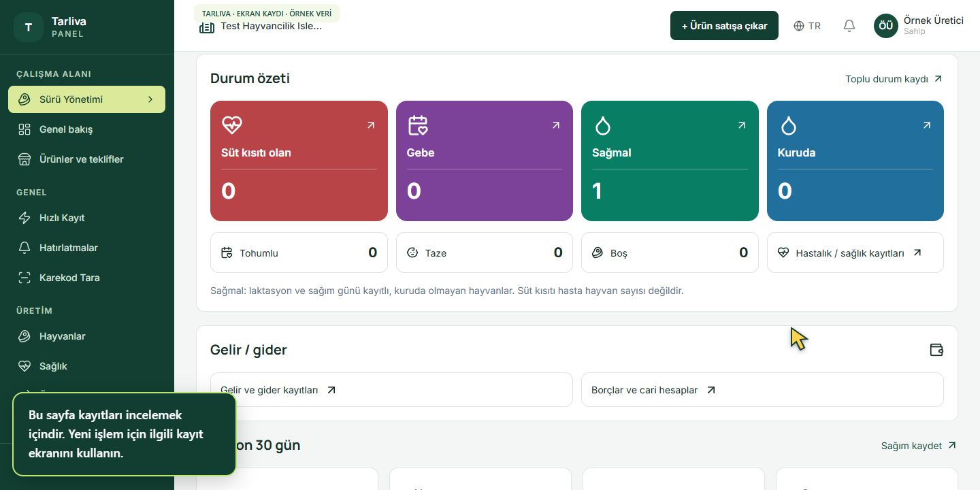The width and height of the screenshot is (980, 490).
Task: Select Hızlı Kayıt in sidebar
Action: coord(87,218)
